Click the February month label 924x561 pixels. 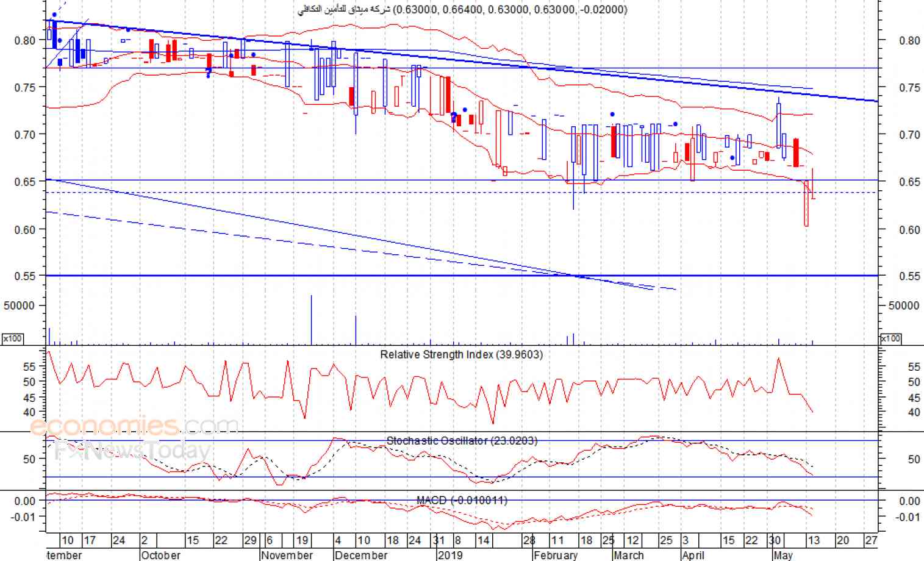pyautogui.click(x=555, y=555)
